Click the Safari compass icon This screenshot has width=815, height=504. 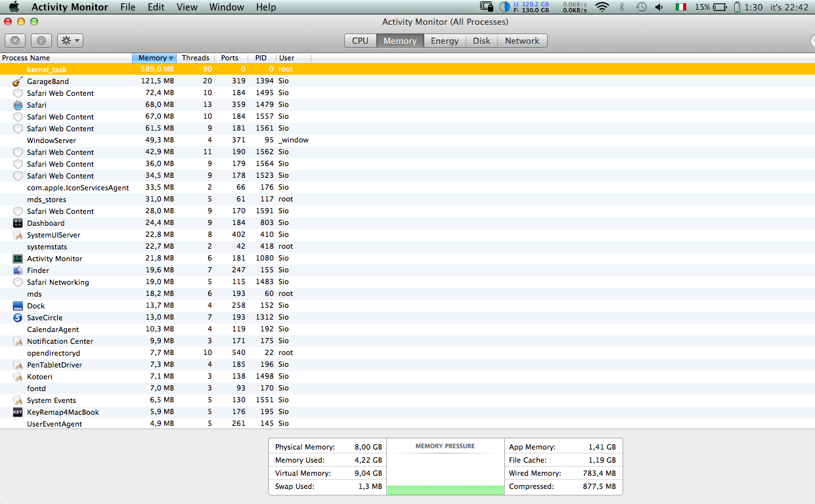(18, 105)
